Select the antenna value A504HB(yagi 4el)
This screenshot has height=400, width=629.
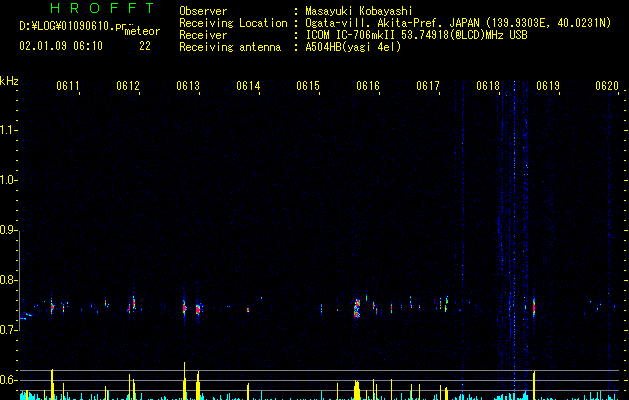point(353,47)
